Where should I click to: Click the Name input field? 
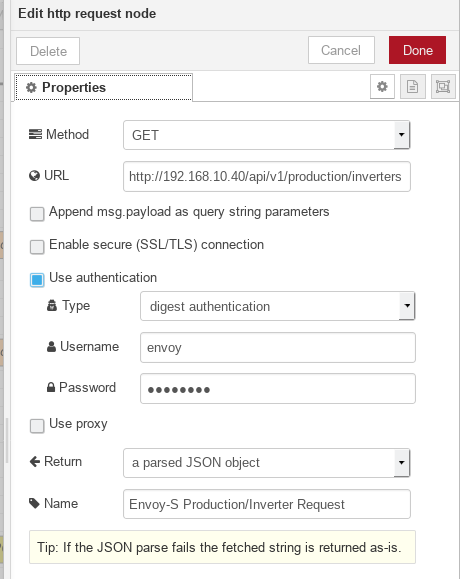267,504
